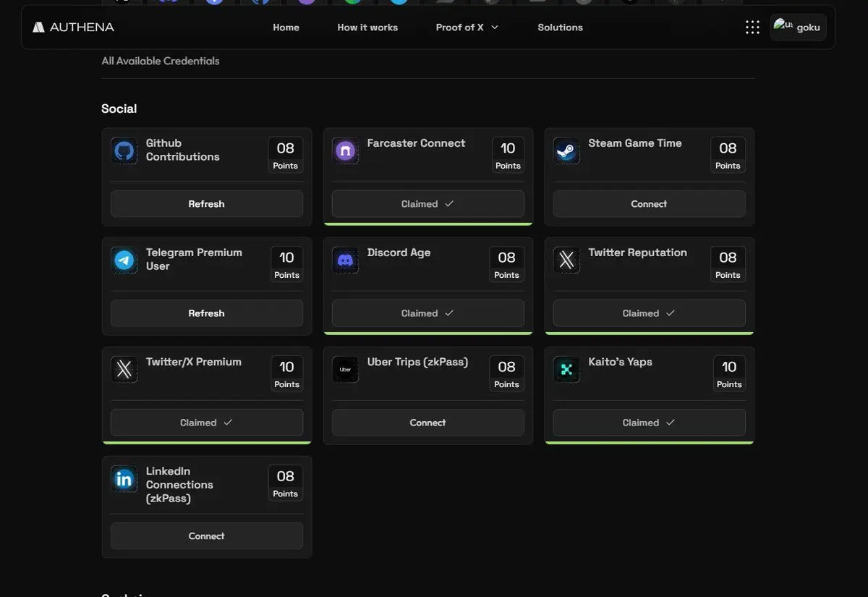
Task: Click the LinkedIn Connections icon
Action: click(x=124, y=478)
